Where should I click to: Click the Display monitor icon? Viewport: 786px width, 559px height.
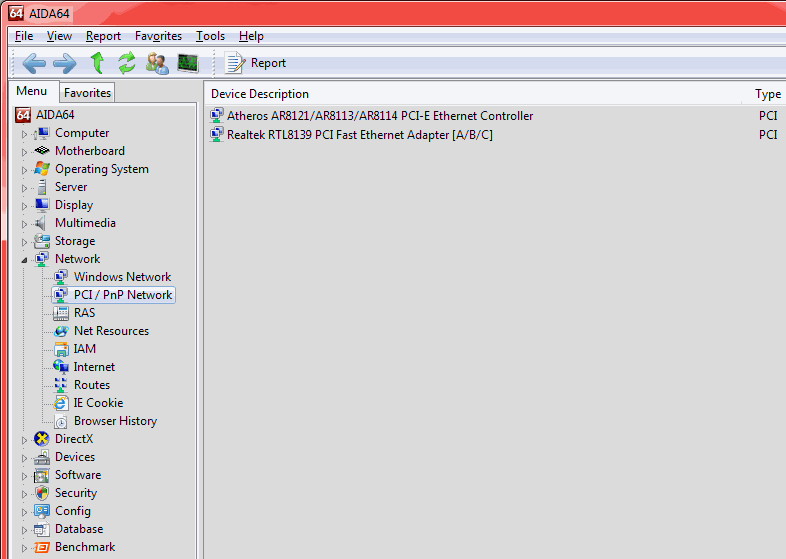pos(42,205)
